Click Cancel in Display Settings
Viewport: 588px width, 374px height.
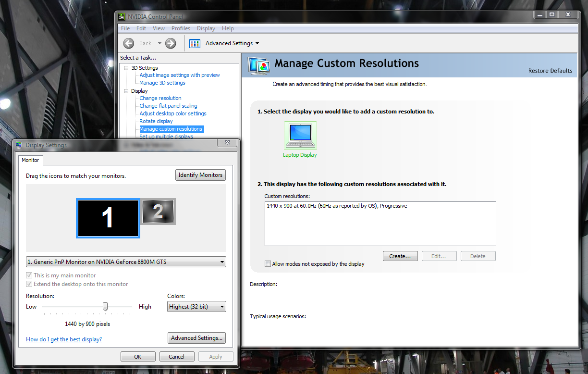tap(177, 357)
